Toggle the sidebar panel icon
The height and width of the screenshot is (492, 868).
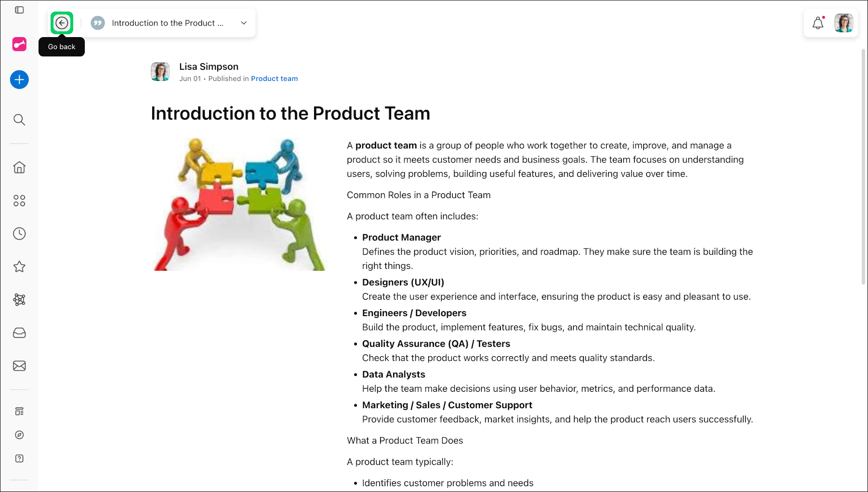pos(19,10)
